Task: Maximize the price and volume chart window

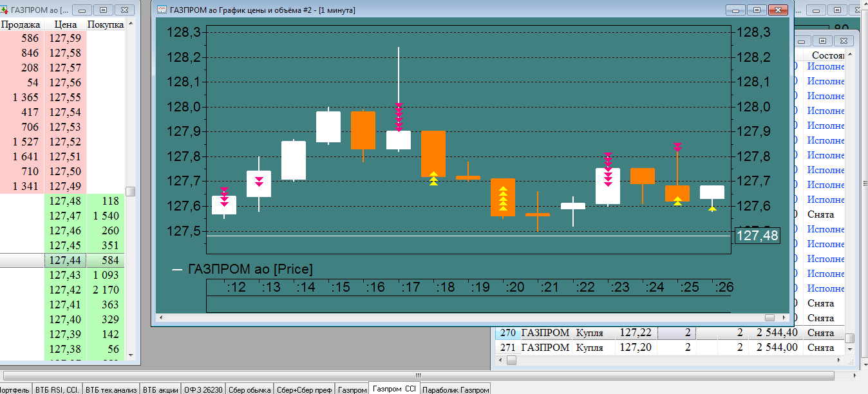Action: (757, 10)
